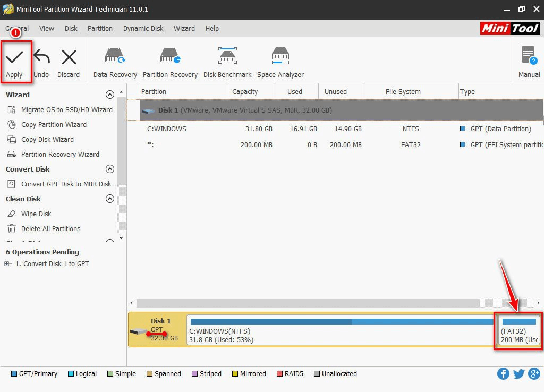Screen dimensions: 544x392
Task: Start Migrate OS to SSD/HD Wizard
Action: (66, 109)
